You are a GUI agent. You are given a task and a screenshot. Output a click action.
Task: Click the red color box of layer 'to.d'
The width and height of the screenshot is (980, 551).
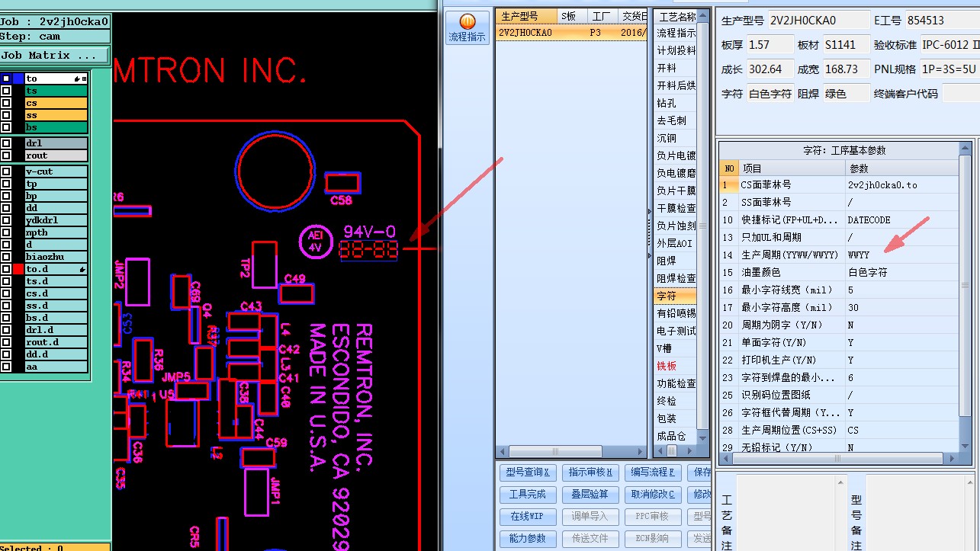coord(18,269)
